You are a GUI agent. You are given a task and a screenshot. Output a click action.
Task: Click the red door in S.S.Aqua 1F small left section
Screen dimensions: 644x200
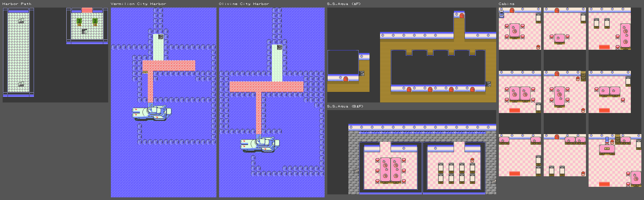(x=346, y=79)
